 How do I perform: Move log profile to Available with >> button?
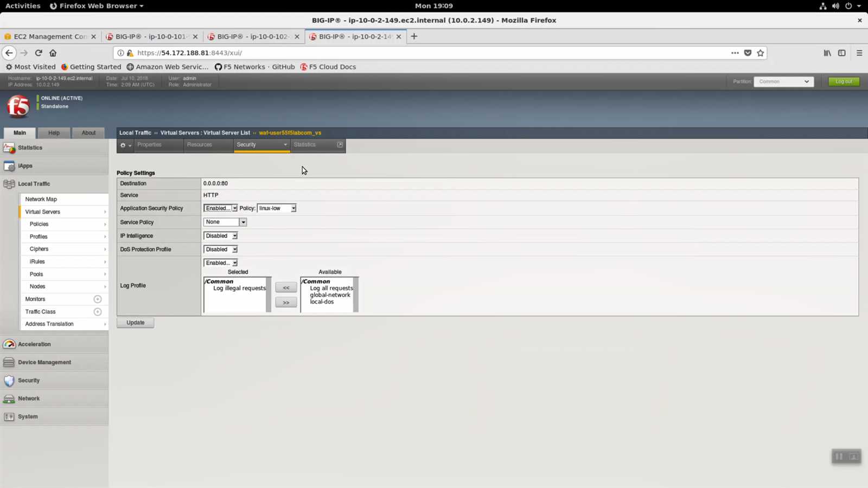click(286, 303)
